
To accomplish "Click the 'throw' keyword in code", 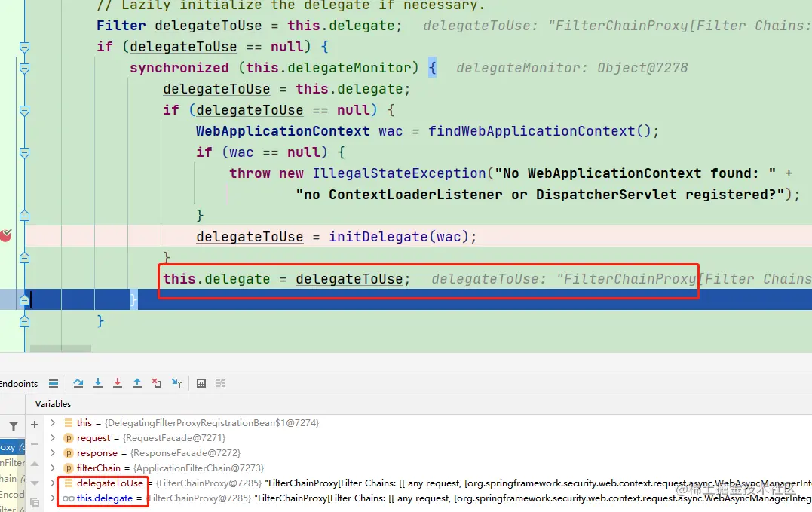I will 250,173.
